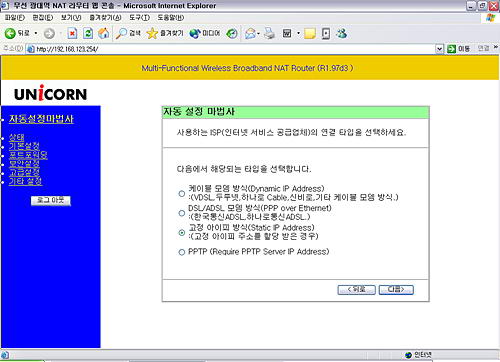This screenshot has height=362, width=500.
Task: Click the address bar page icon
Action: [31, 49]
